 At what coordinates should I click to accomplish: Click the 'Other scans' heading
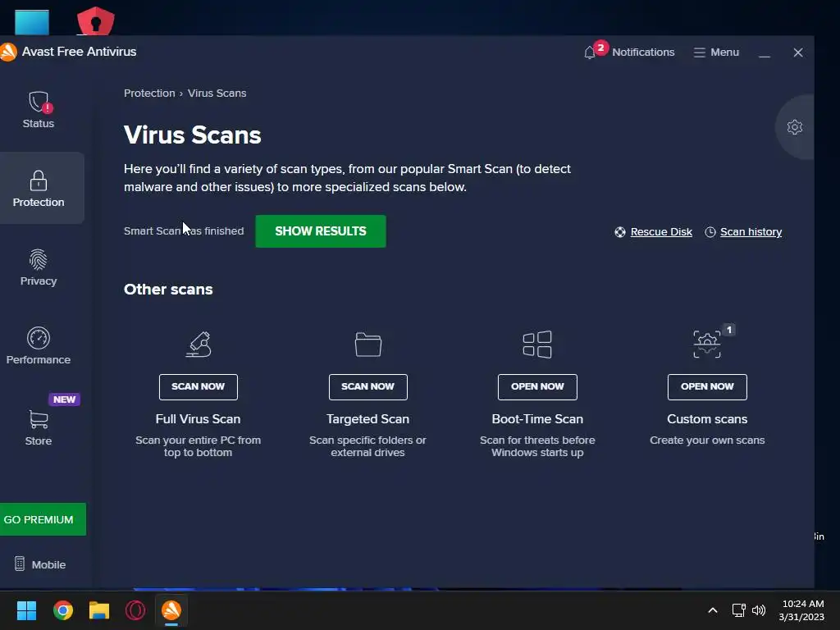pyautogui.click(x=168, y=290)
